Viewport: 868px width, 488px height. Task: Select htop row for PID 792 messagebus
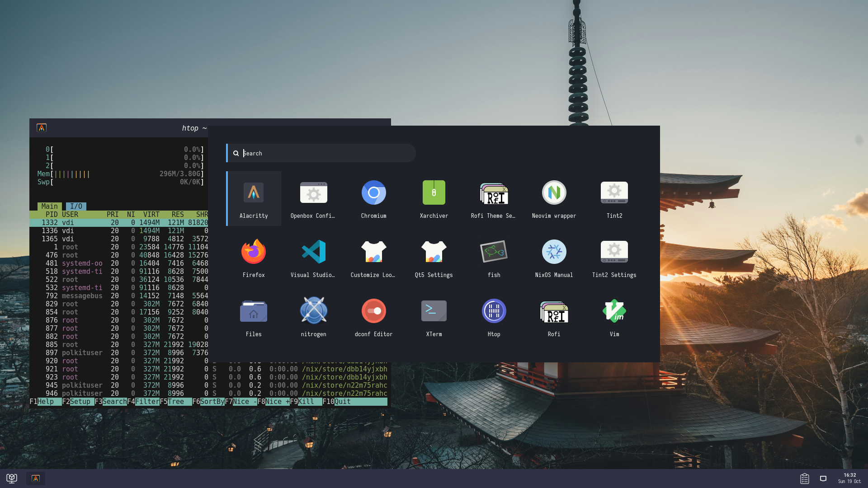pos(118,296)
